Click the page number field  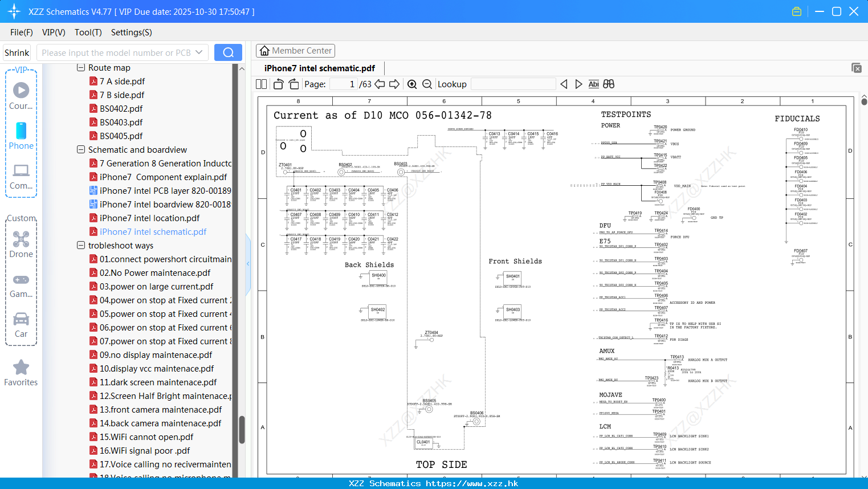tap(344, 84)
